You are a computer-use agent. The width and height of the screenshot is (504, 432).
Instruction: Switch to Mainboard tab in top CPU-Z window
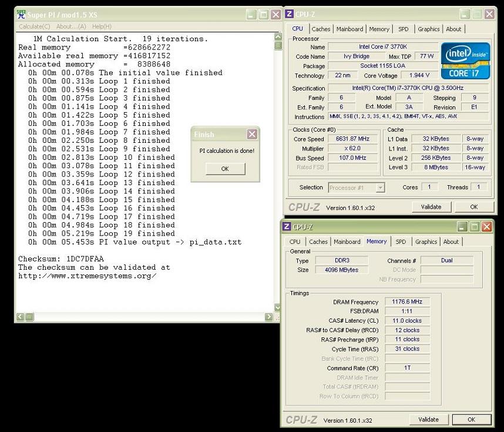[x=350, y=29]
